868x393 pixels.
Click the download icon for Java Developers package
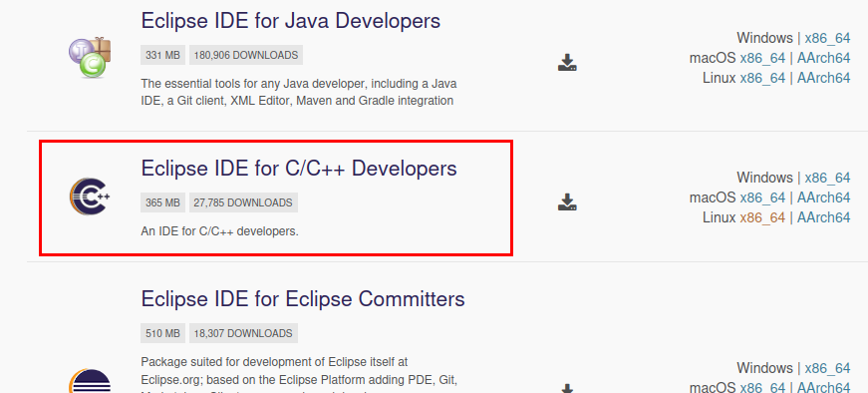point(567,63)
